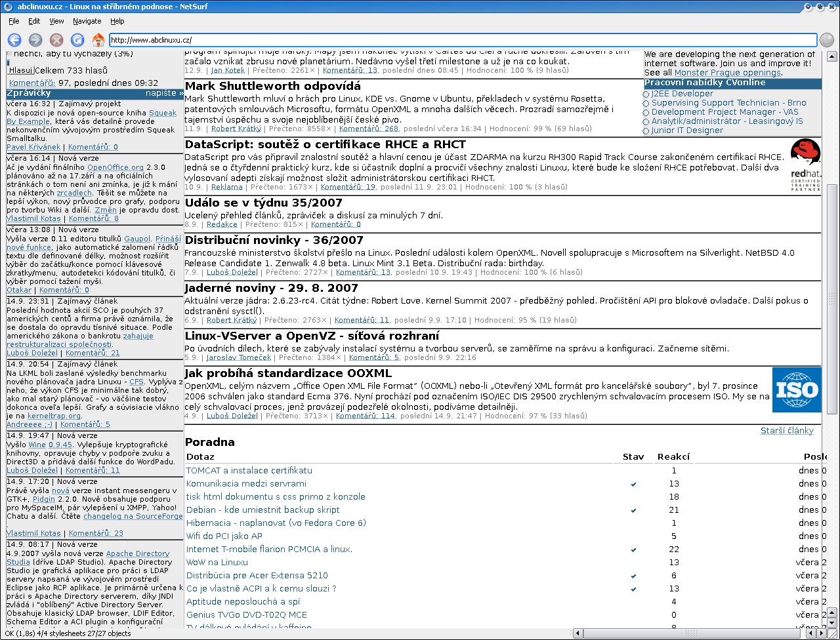Open 'Distribuční novinky - 36/2007' heading
Image resolution: width=840 pixels, height=640 pixels.
pos(274,240)
